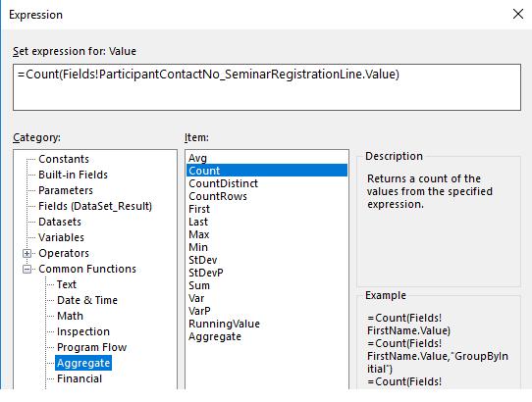
Task: Collapse the Common Functions node
Action: tap(27, 269)
